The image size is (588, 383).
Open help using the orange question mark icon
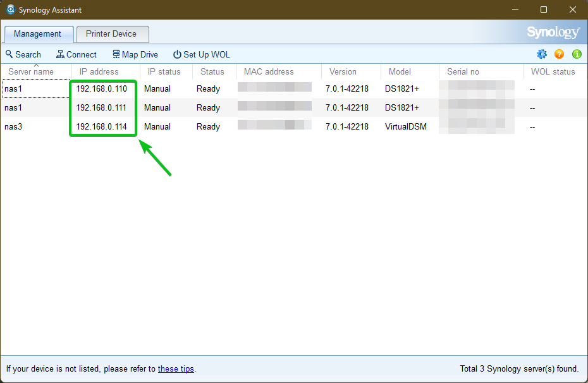coord(559,54)
